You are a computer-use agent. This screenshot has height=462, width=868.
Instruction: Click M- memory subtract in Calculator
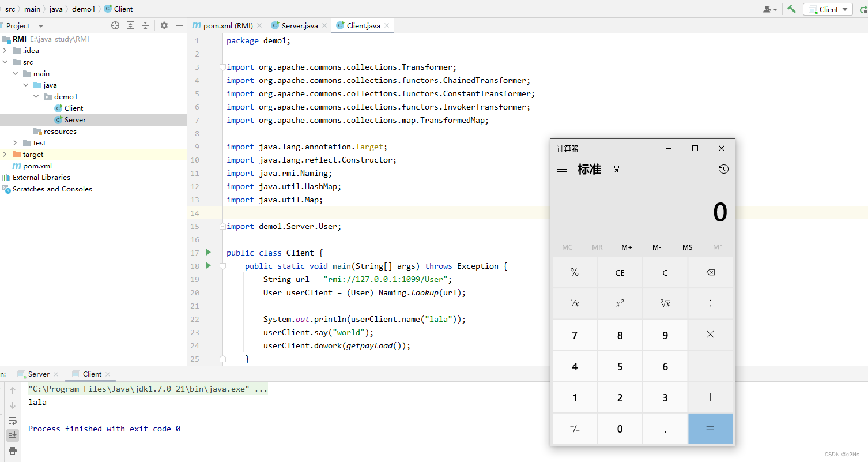657,247
